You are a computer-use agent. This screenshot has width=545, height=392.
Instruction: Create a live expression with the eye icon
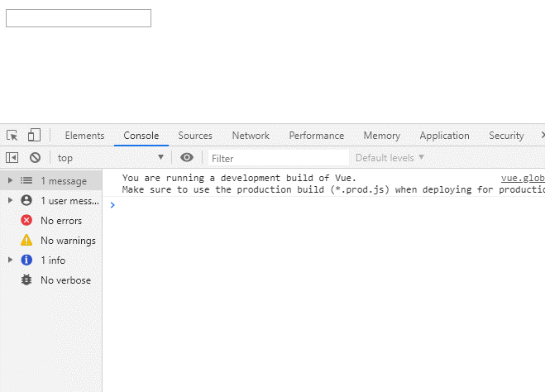tap(187, 157)
